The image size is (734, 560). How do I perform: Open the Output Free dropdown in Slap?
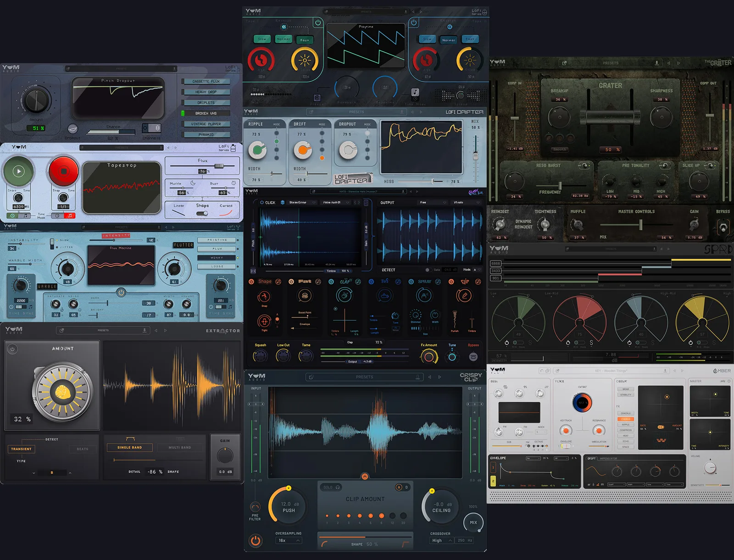tap(432, 202)
